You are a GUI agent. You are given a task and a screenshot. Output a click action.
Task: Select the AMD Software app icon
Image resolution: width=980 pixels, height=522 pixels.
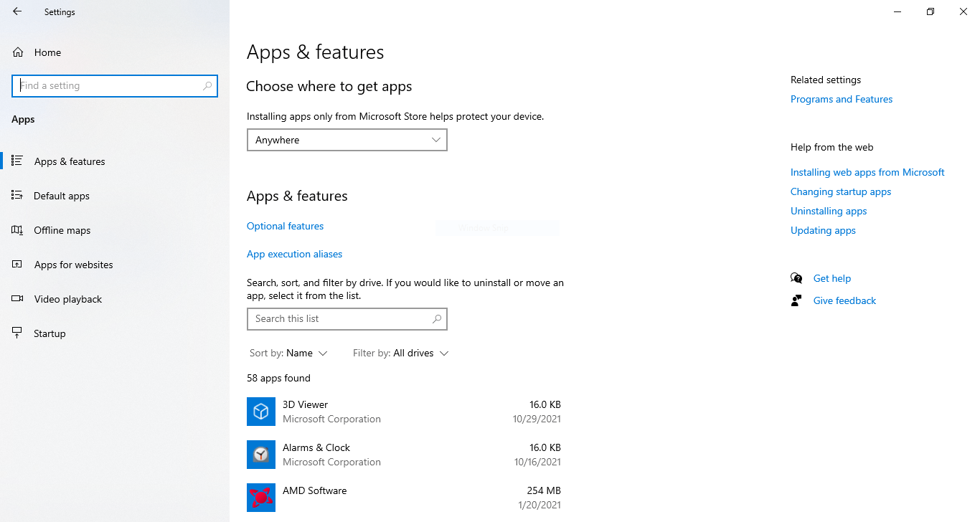tap(261, 498)
